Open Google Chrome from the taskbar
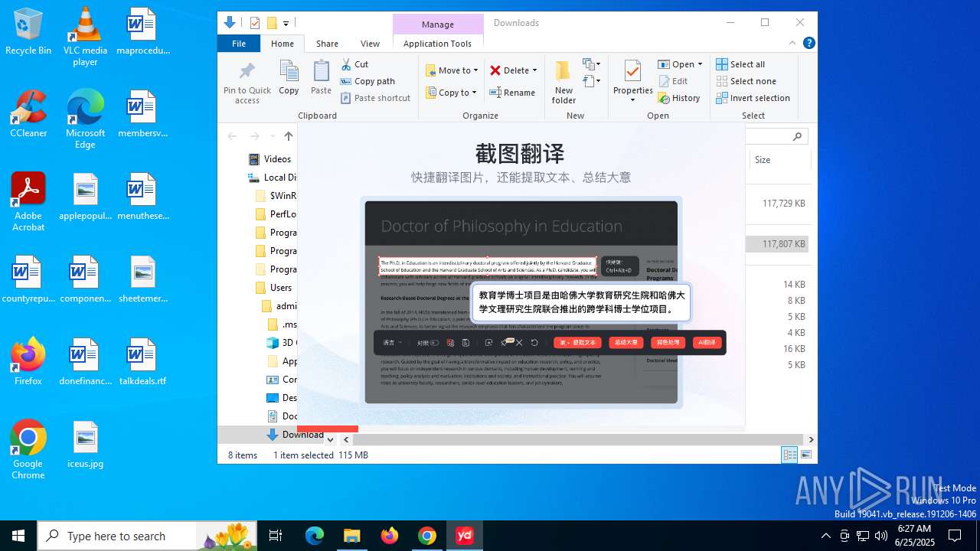The height and width of the screenshot is (551, 980). pyautogui.click(x=427, y=536)
